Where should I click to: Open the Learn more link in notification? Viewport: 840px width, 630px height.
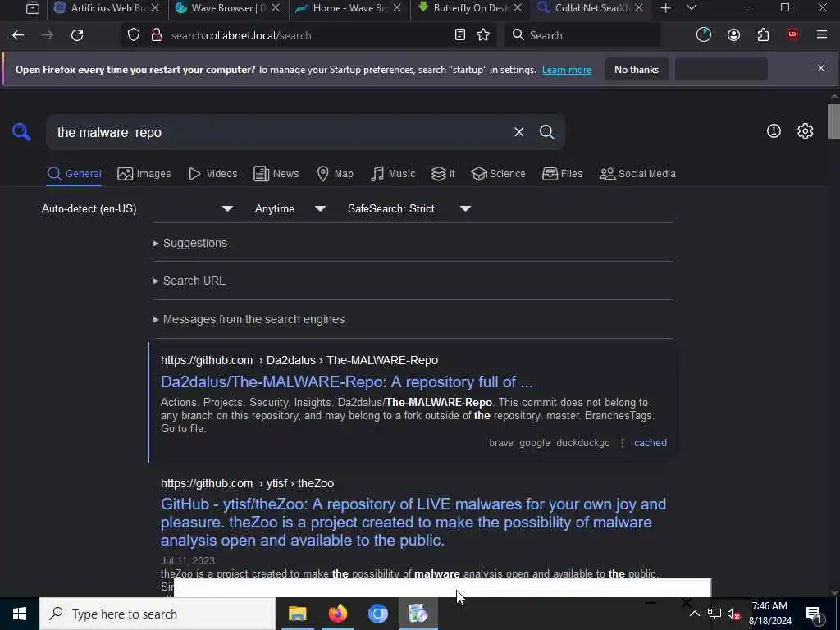(x=566, y=70)
